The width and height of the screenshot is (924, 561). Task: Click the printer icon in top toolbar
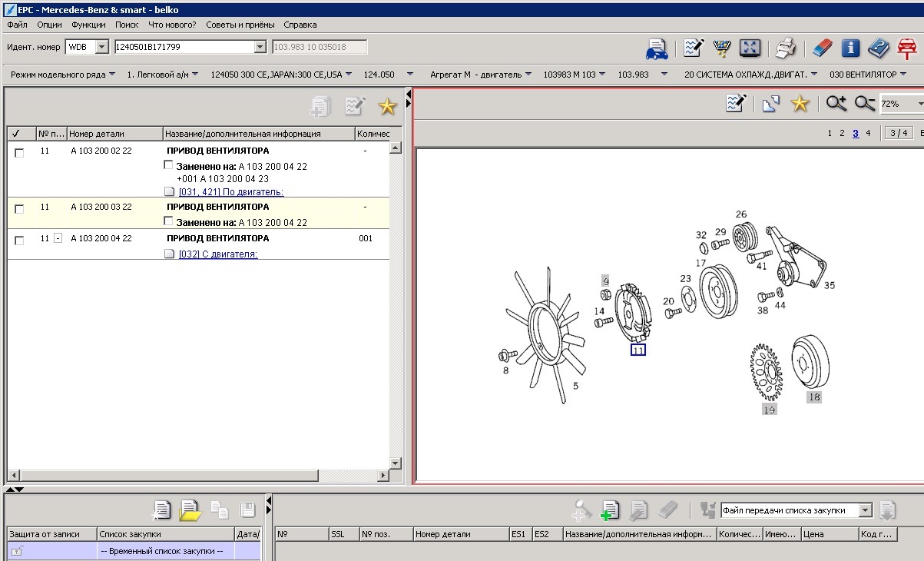click(785, 48)
